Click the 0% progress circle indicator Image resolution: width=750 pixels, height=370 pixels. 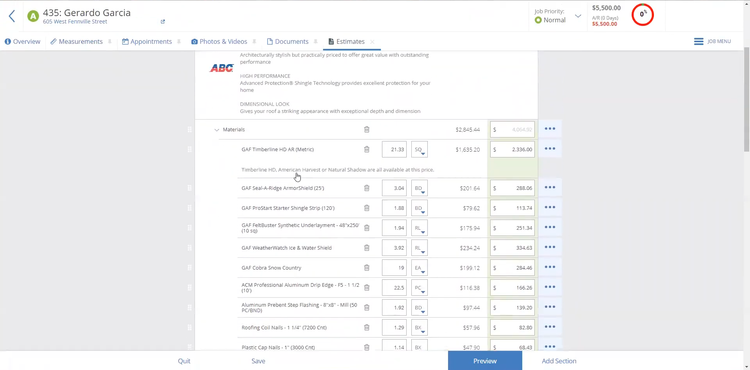point(642,14)
